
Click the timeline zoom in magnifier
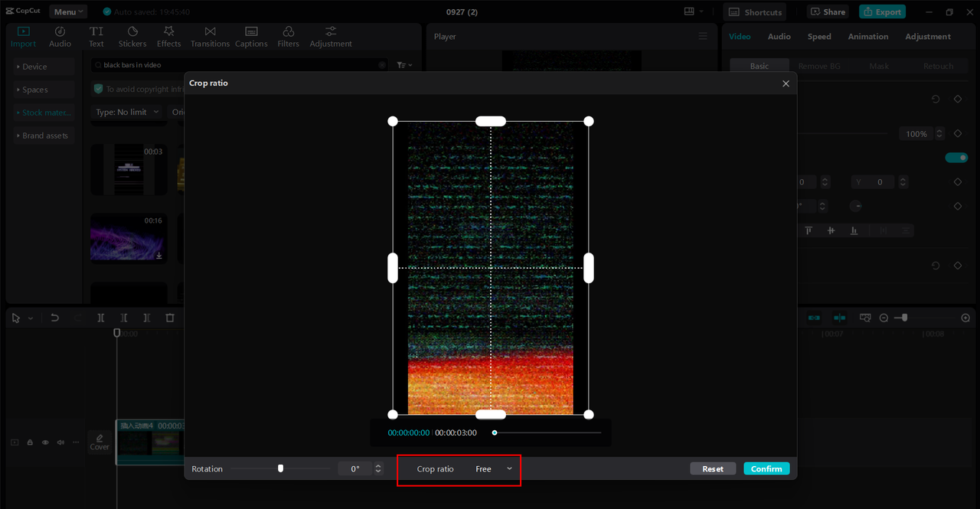click(x=965, y=318)
